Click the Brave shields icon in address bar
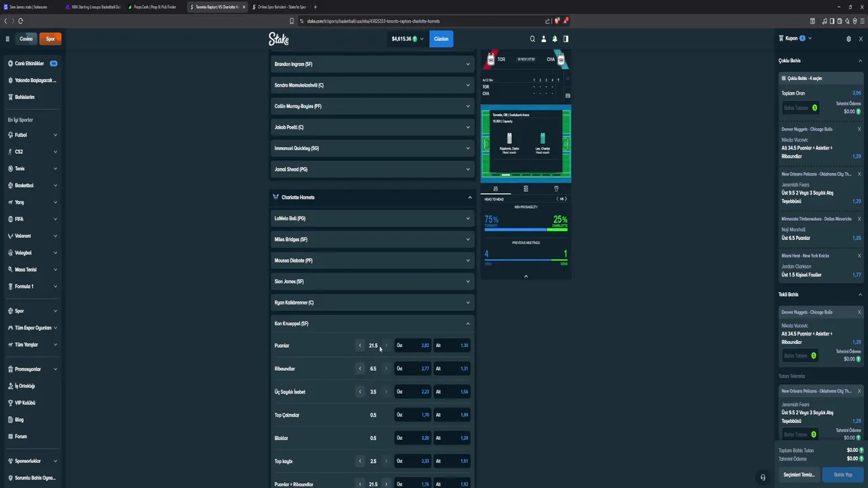 (556, 21)
